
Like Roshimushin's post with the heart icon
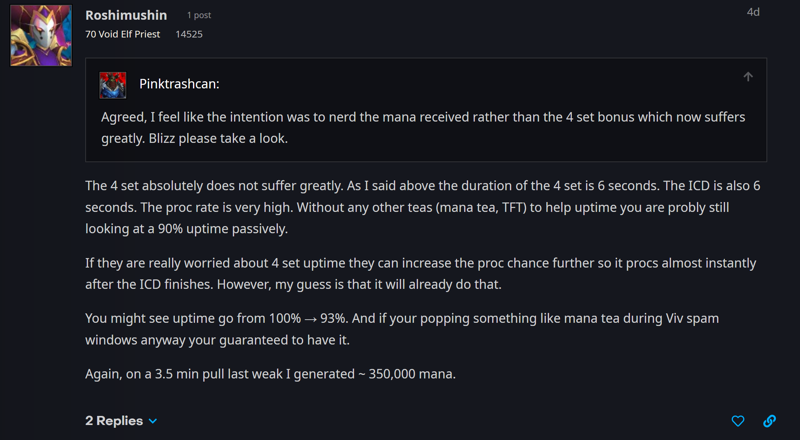[738, 421]
